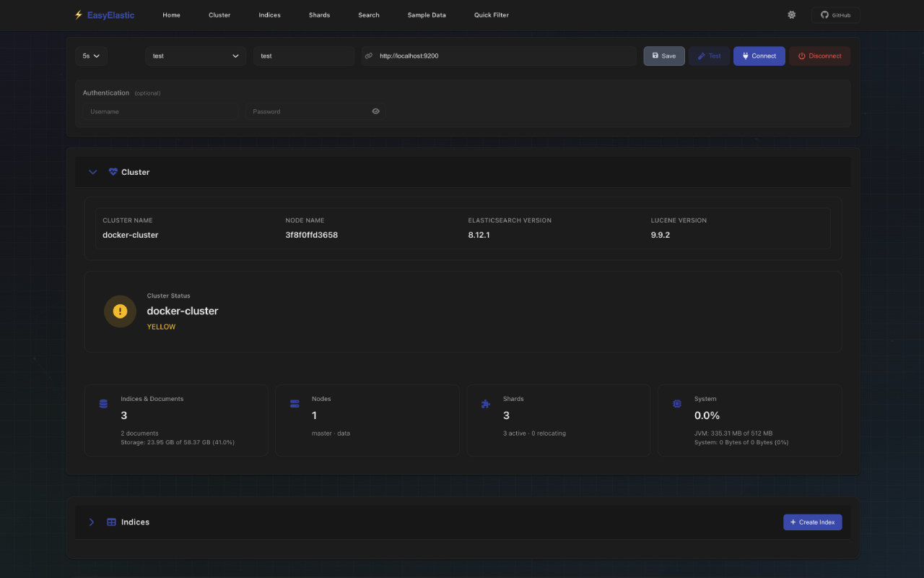Click the CPU icon on the System card
The height and width of the screenshot is (578, 924).
(x=677, y=403)
